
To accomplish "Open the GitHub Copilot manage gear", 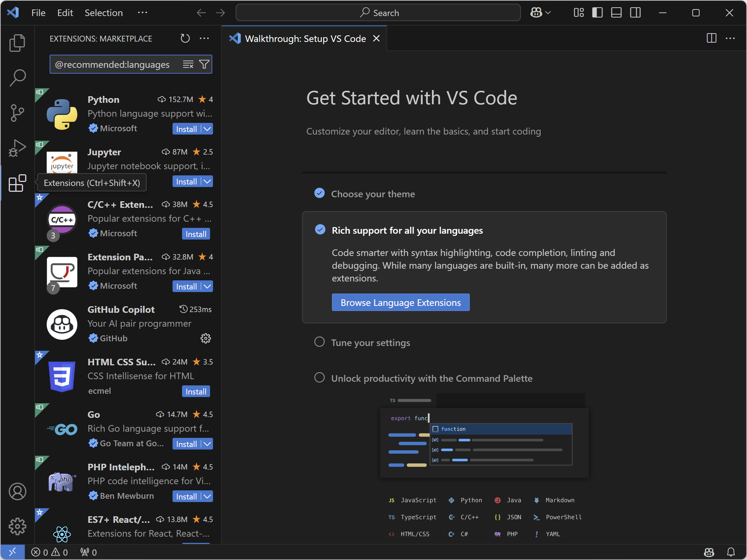I will click(x=206, y=338).
